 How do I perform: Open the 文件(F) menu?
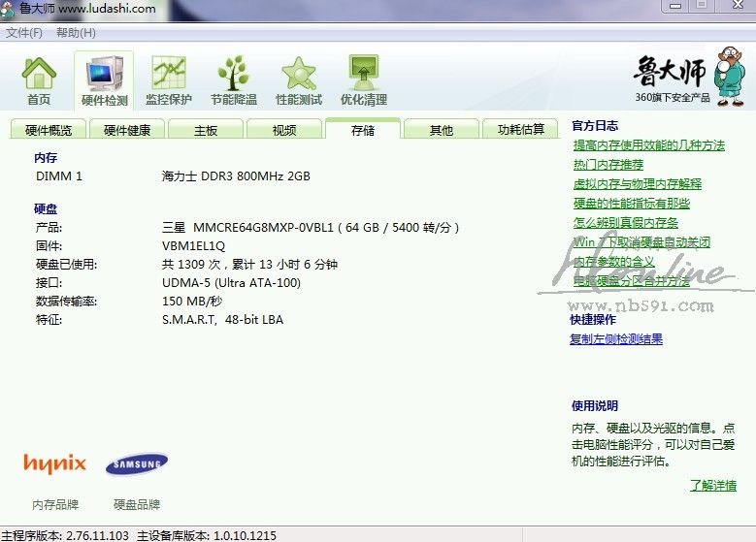[x=24, y=33]
